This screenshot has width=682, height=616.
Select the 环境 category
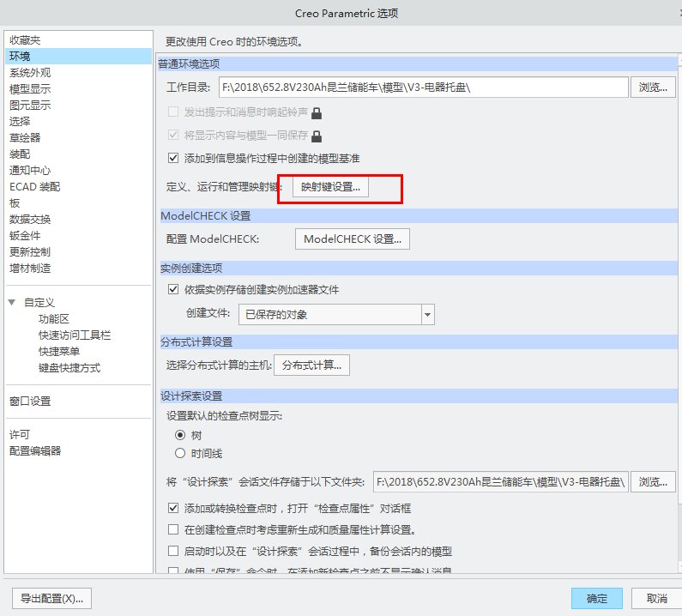[x=79, y=56]
